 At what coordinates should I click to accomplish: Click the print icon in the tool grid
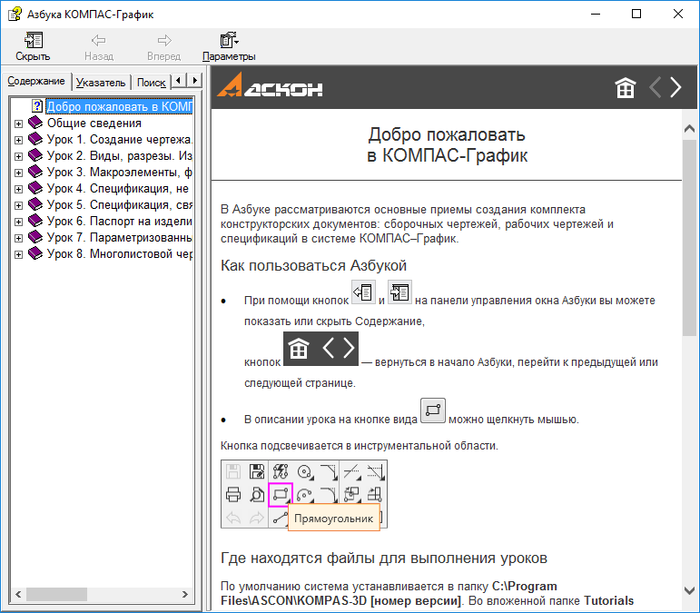click(x=233, y=495)
